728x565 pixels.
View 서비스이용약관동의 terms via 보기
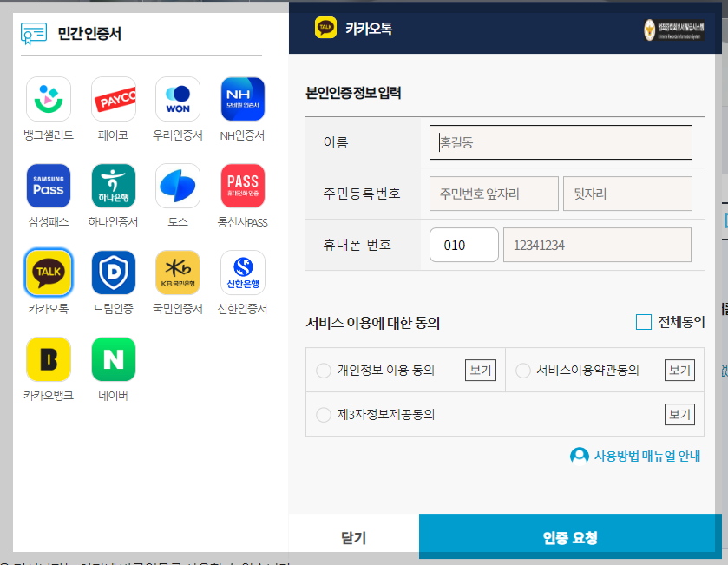(x=679, y=370)
